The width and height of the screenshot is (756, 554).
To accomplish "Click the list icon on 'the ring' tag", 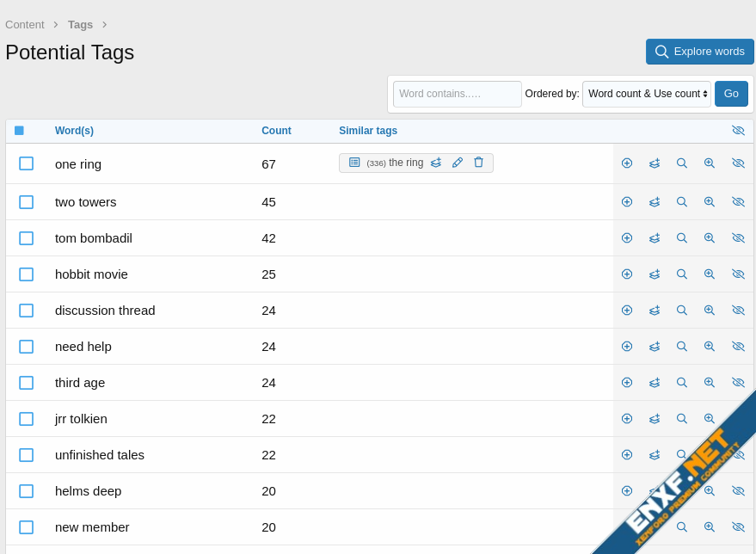I will [x=354, y=163].
